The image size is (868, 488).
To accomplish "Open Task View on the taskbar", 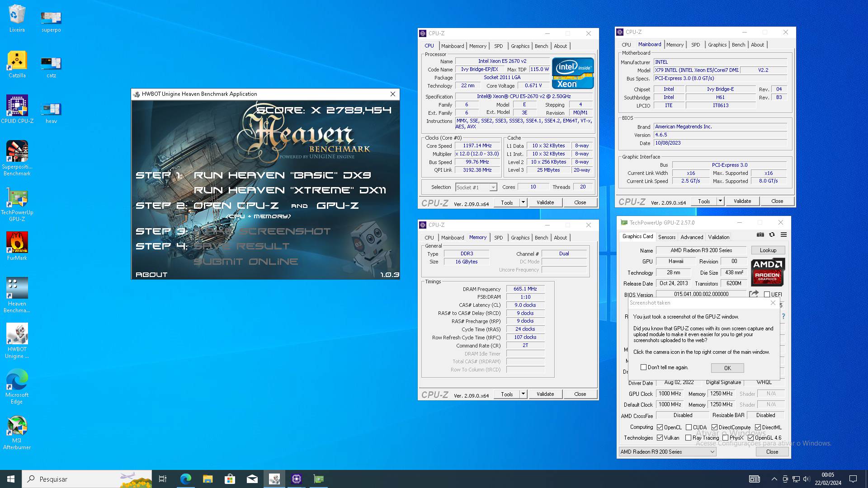I will (x=163, y=479).
